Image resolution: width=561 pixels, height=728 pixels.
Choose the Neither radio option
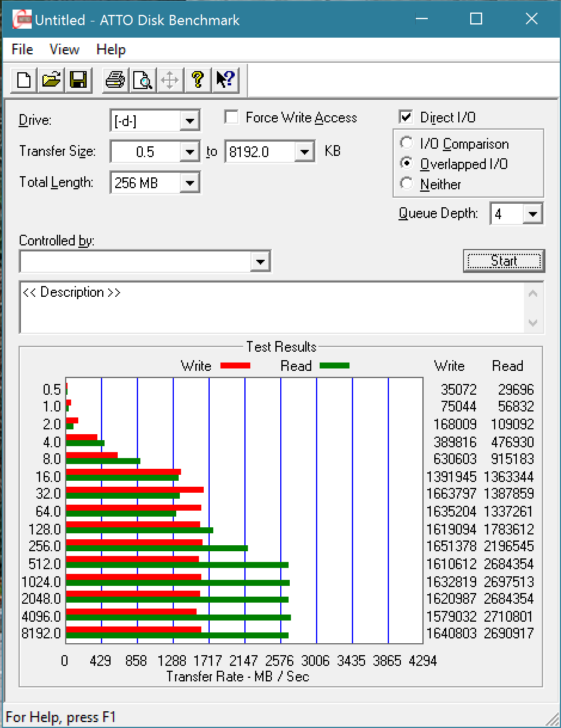(x=407, y=184)
